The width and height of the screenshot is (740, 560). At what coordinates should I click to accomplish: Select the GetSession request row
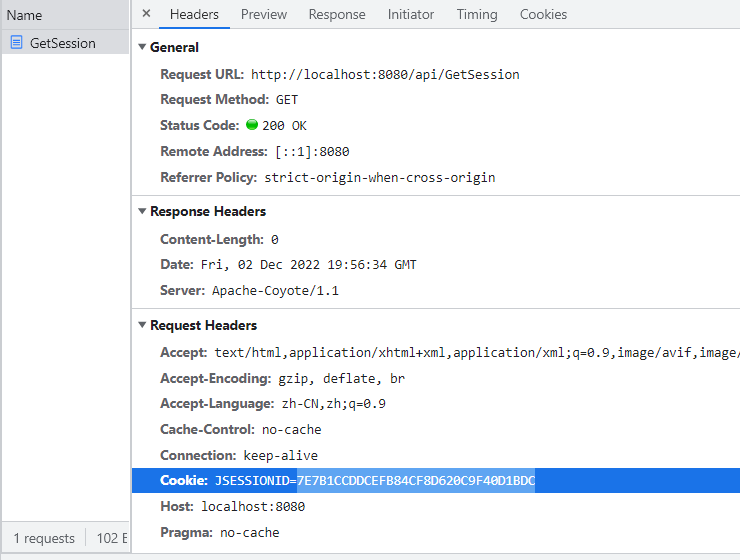tap(62, 43)
